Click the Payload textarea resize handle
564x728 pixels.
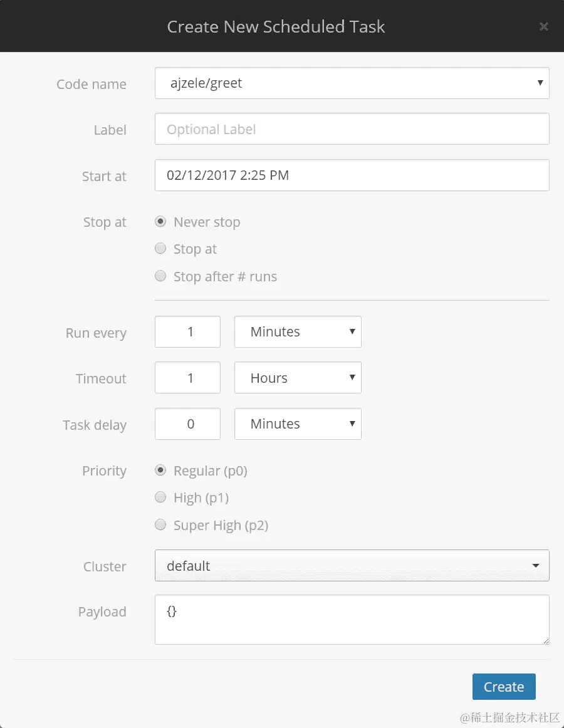click(x=545, y=640)
